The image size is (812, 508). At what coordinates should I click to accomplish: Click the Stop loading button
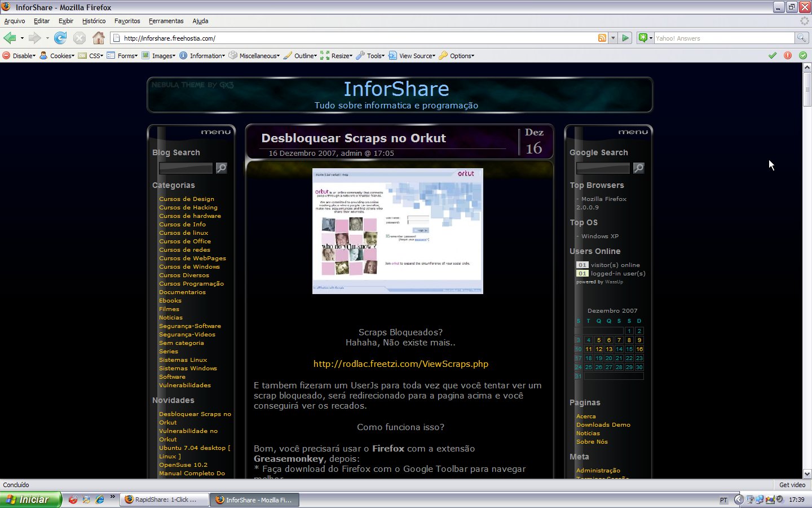pyautogui.click(x=80, y=38)
